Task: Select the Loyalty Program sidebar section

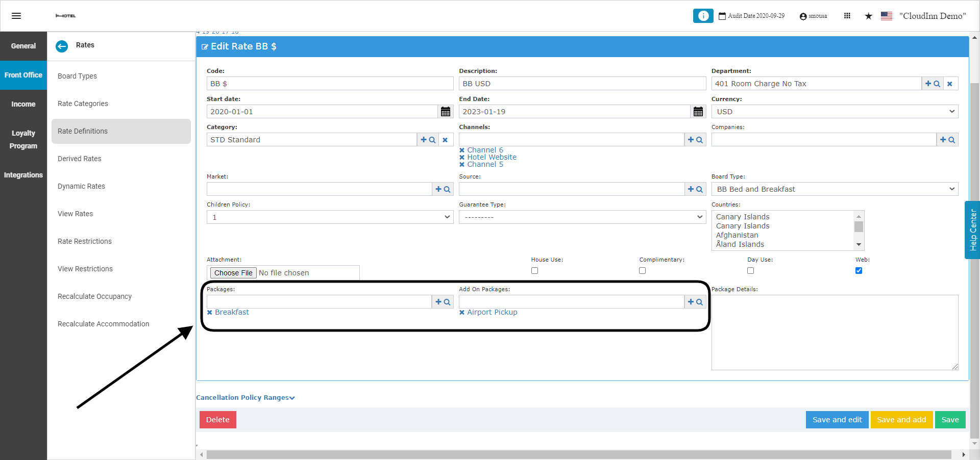Action: 23,139
